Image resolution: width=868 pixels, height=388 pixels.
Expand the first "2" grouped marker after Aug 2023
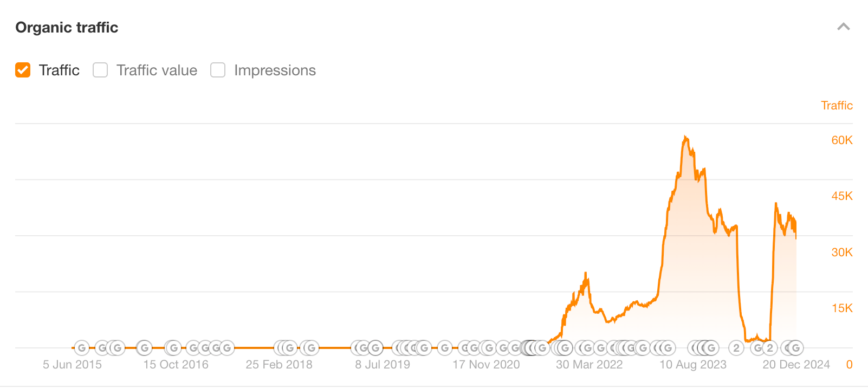click(736, 348)
